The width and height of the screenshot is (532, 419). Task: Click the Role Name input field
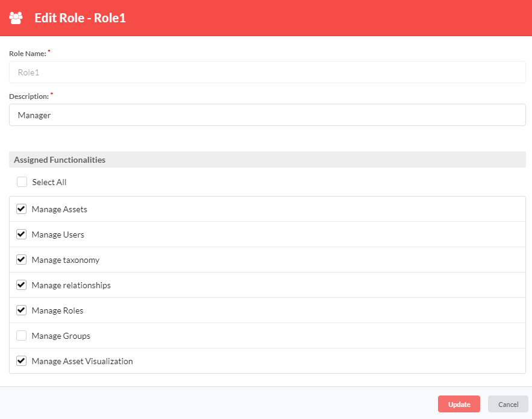268,72
